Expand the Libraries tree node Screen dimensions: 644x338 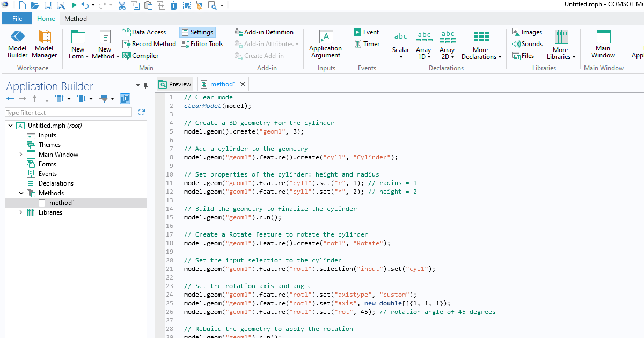(21, 212)
